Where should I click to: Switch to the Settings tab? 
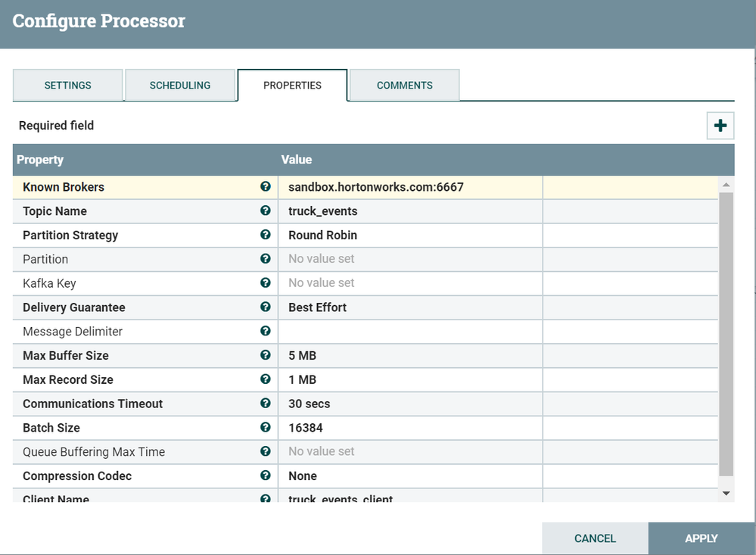pos(67,85)
